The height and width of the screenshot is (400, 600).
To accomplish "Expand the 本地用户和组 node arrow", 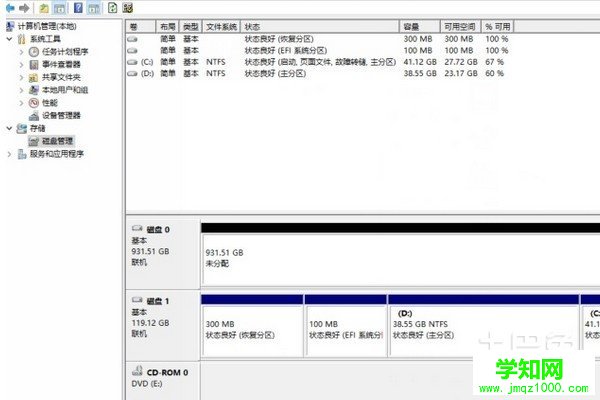I will point(21,90).
